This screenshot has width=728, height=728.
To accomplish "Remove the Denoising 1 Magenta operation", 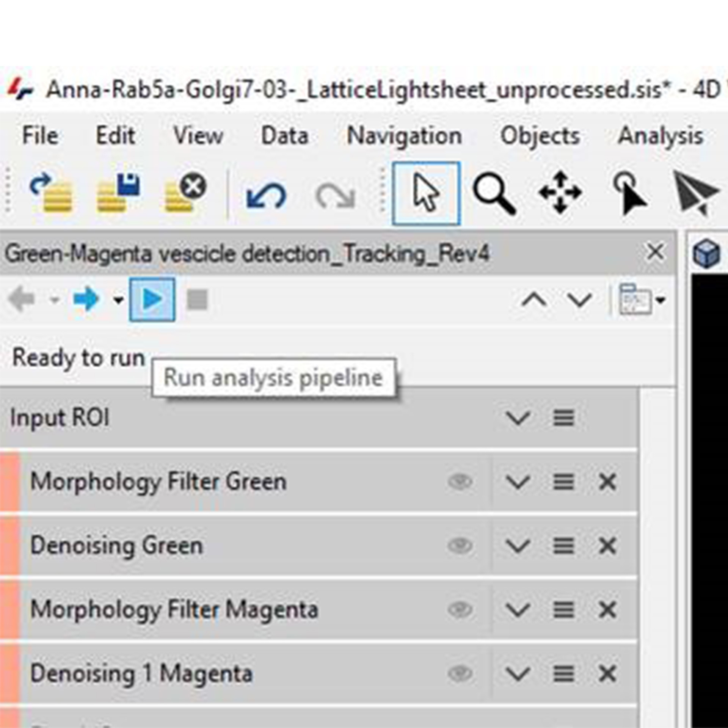I will tap(607, 674).
